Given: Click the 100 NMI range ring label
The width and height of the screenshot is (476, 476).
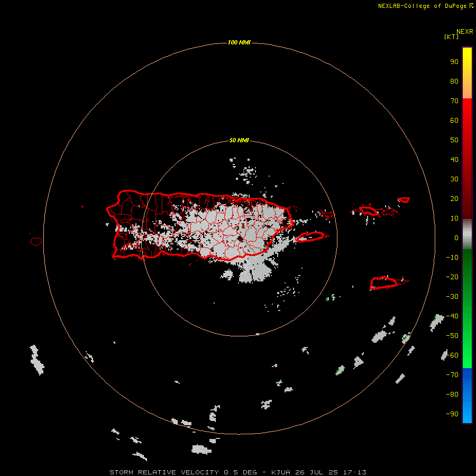Looking at the screenshot, I should point(239,42).
